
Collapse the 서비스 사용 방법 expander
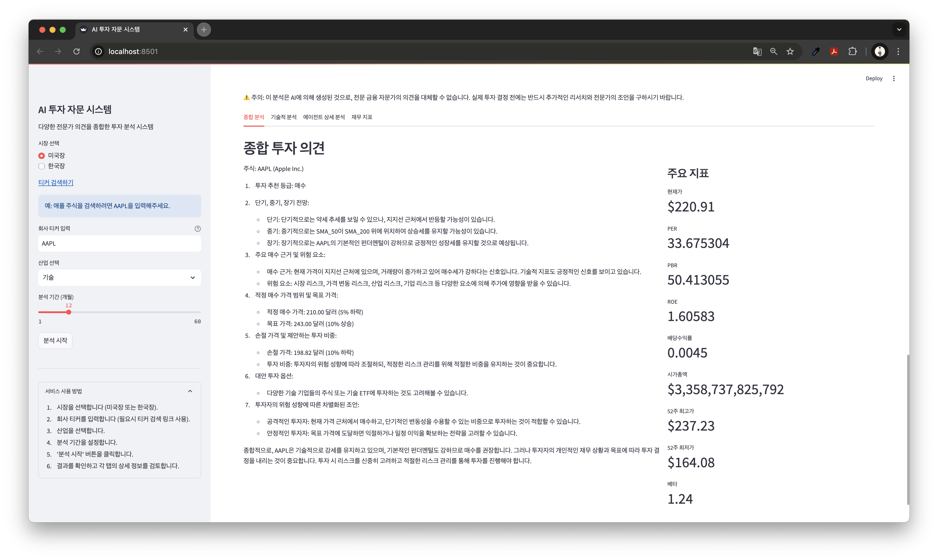click(x=190, y=391)
